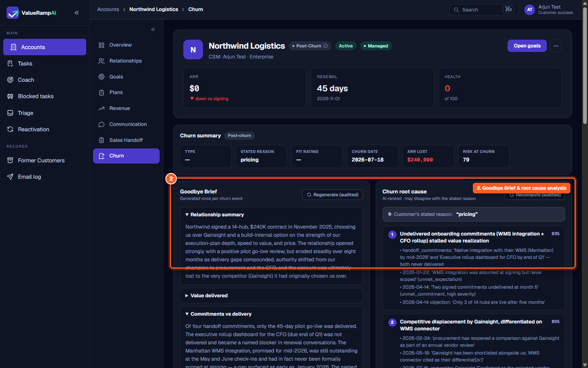The width and height of the screenshot is (588, 368).
Task: Regenerate the Goodbye Brief
Action: pos(332,195)
